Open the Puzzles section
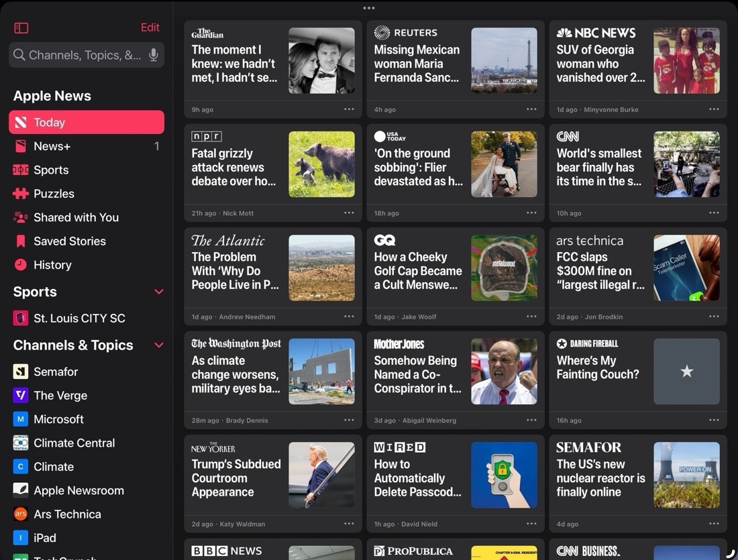Viewport: 738px width, 560px height. coord(54,193)
